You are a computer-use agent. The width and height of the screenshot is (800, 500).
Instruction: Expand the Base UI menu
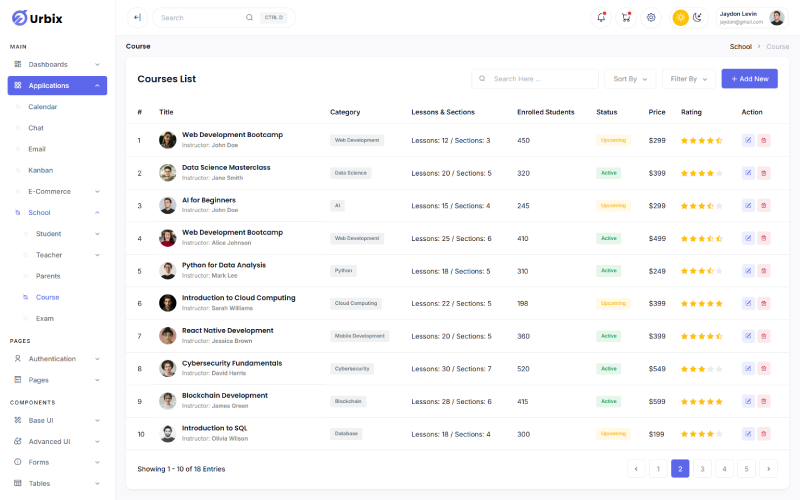click(x=57, y=420)
